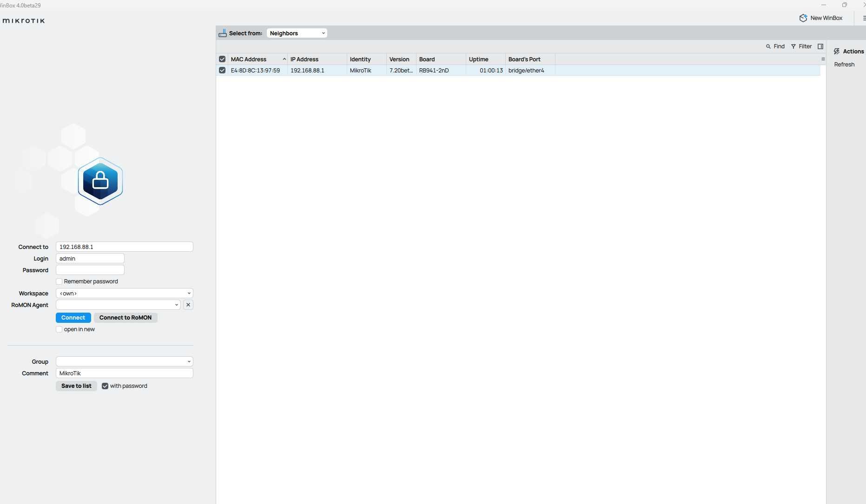Toggle the with password checkbox
The image size is (866, 504).
(x=105, y=386)
